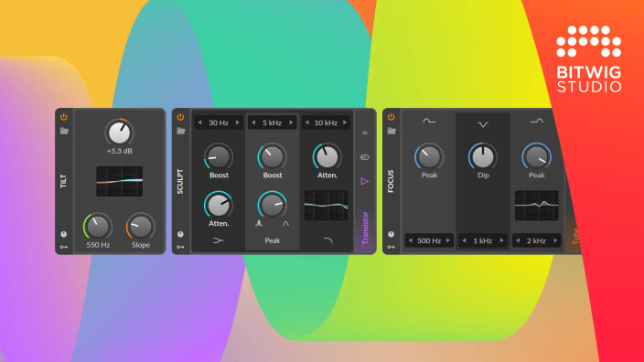Click the Focus Dip knob
The image size is (644, 362).
(x=483, y=157)
